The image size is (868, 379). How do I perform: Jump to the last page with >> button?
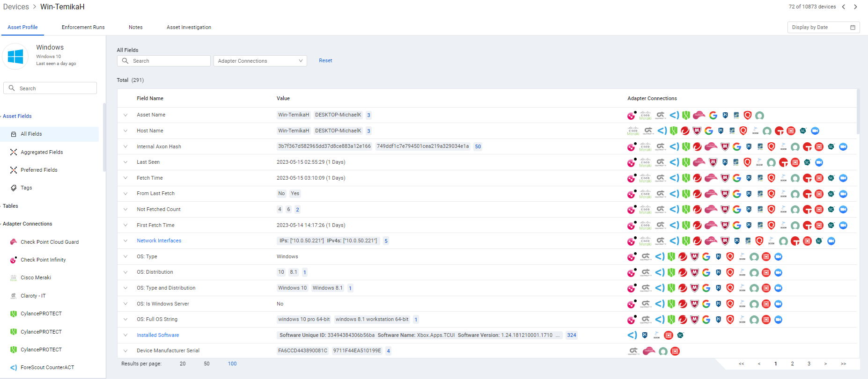(843, 364)
